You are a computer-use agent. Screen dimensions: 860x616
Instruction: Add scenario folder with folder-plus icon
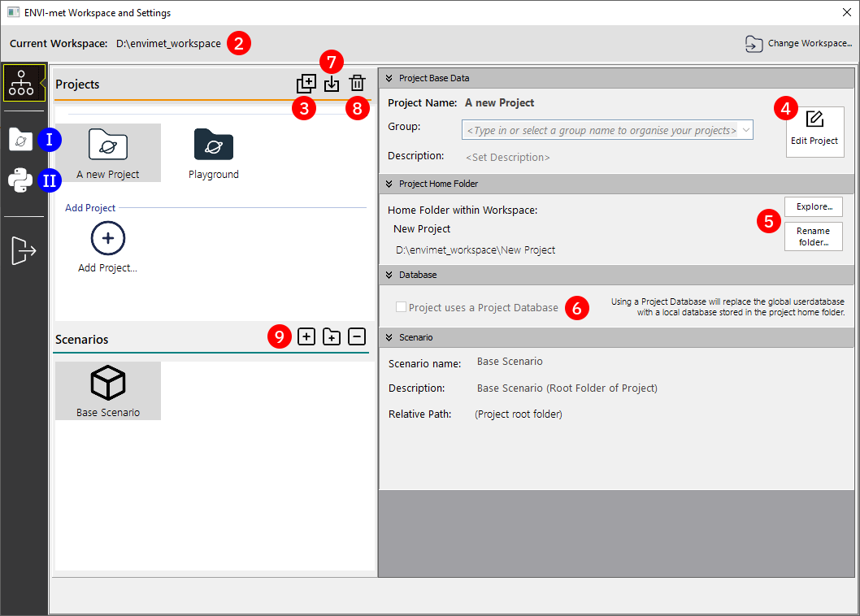click(x=332, y=336)
